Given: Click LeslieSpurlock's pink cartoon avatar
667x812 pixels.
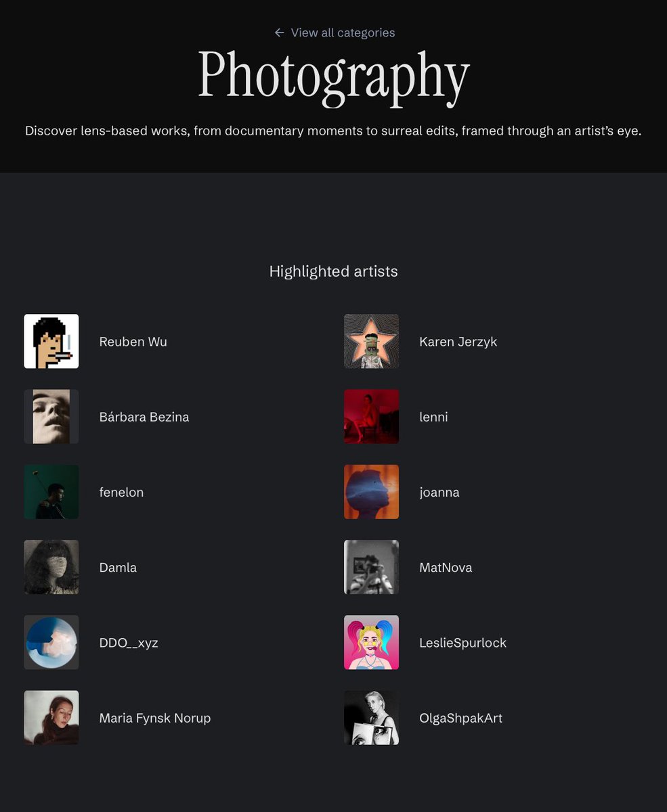Looking at the screenshot, I should tap(371, 642).
